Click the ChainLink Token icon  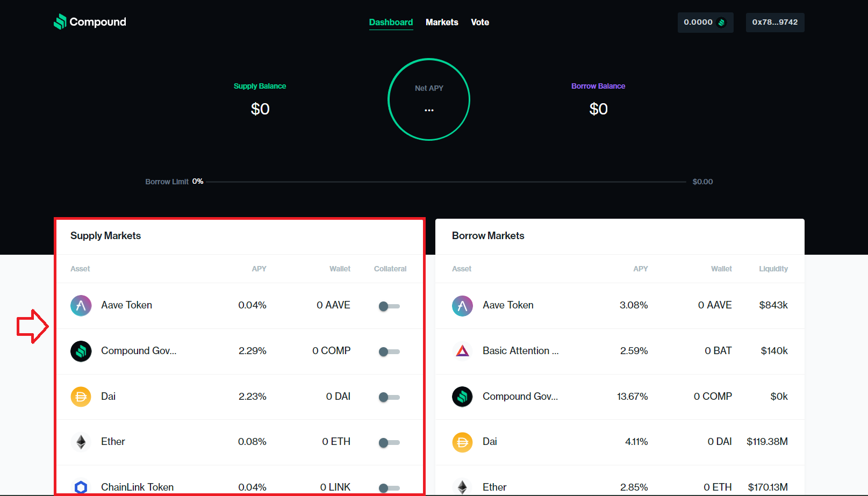81,487
